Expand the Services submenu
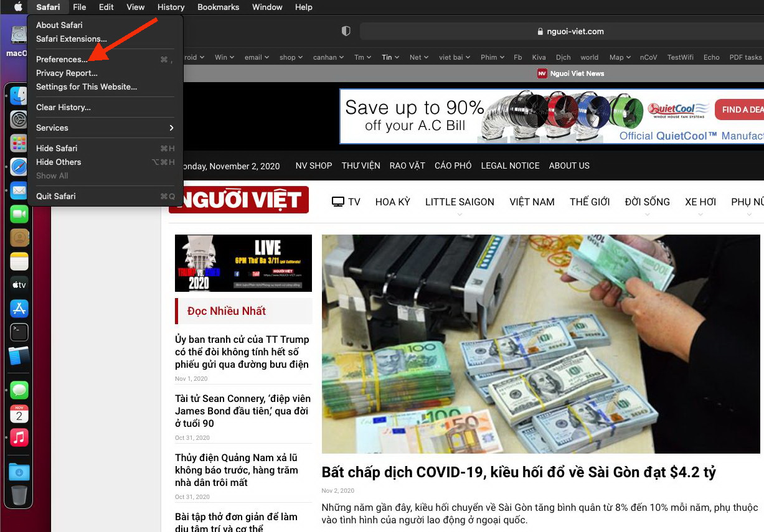Screen dimensions: 764x532 pos(105,128)
